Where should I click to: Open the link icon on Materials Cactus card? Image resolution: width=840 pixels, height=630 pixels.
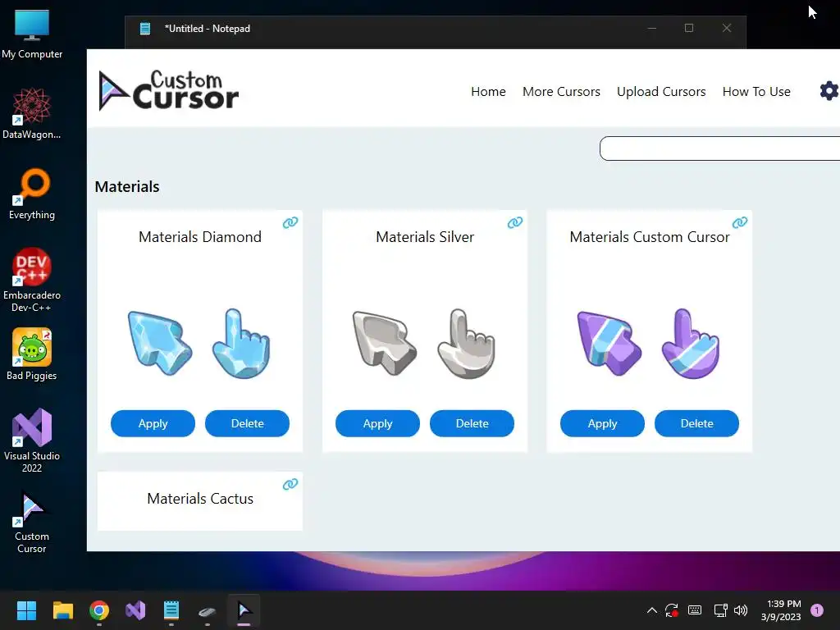pyautogui.click(x=290, y=484)
